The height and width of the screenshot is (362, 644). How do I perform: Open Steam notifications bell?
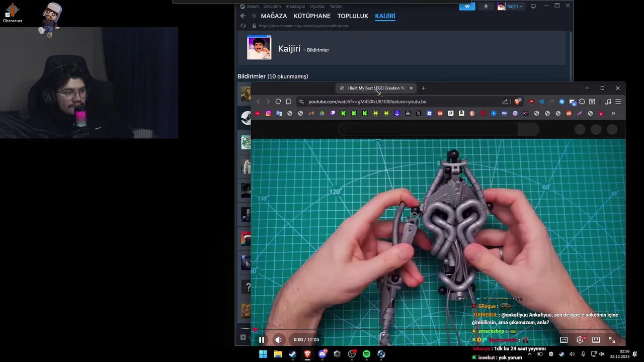click(x=486, y=7)
